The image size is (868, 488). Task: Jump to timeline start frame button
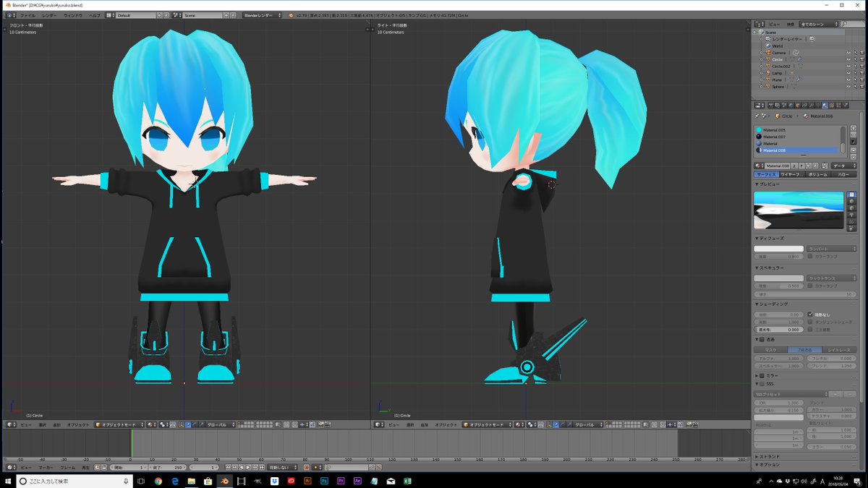(229, 468)
